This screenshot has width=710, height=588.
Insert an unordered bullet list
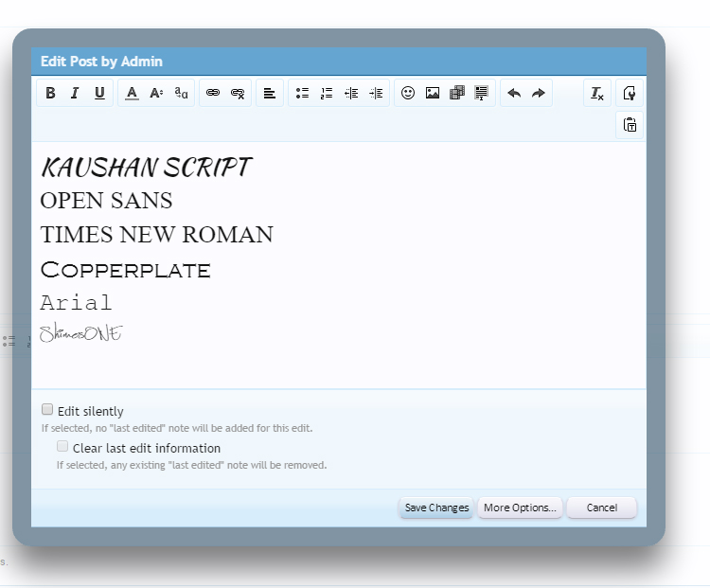point(302,93)
